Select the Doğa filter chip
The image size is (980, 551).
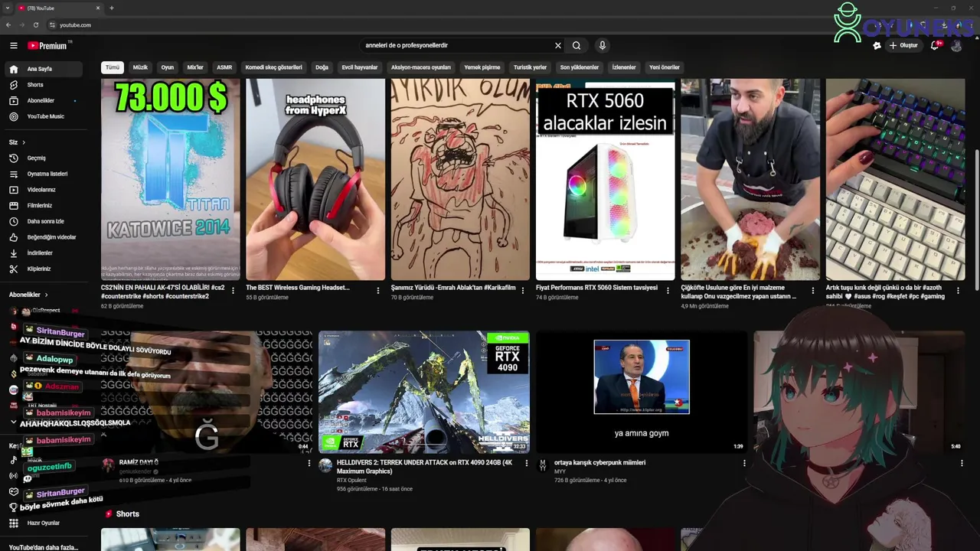coord(322,67)
